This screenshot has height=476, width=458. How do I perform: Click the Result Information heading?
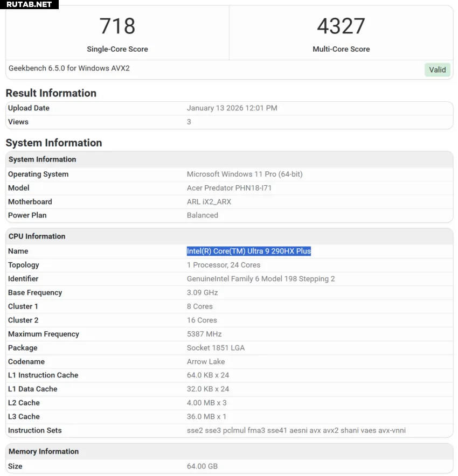click(51, 93)
